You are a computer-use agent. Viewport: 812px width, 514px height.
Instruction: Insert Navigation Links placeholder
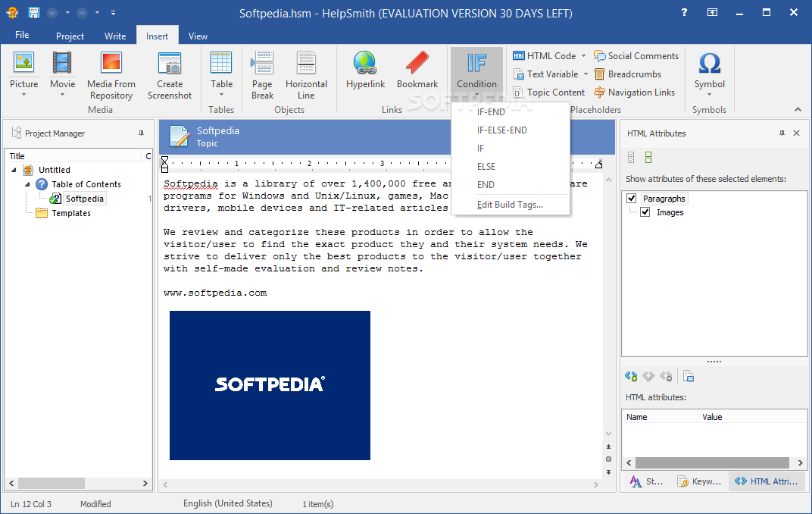click(635, 92)
